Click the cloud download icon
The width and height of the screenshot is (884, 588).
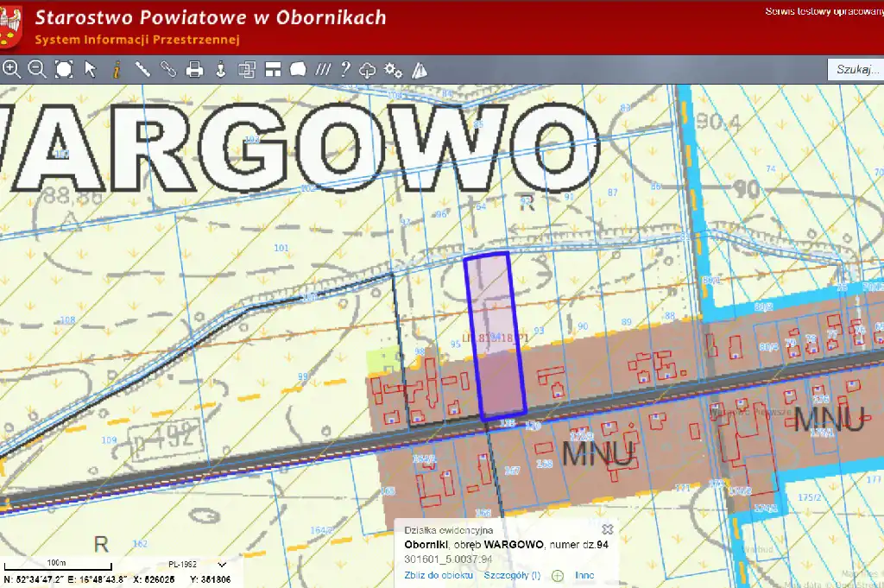pos(368,69)
